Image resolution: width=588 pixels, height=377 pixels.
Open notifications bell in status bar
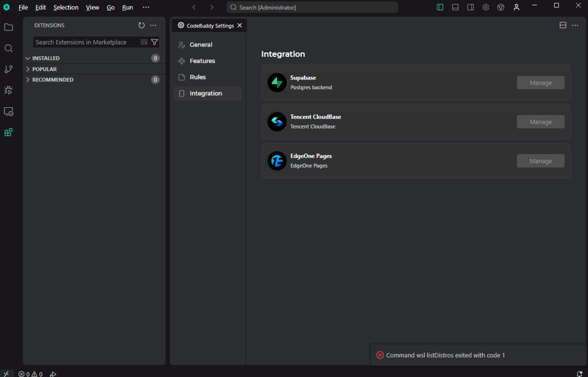point(579,374)
